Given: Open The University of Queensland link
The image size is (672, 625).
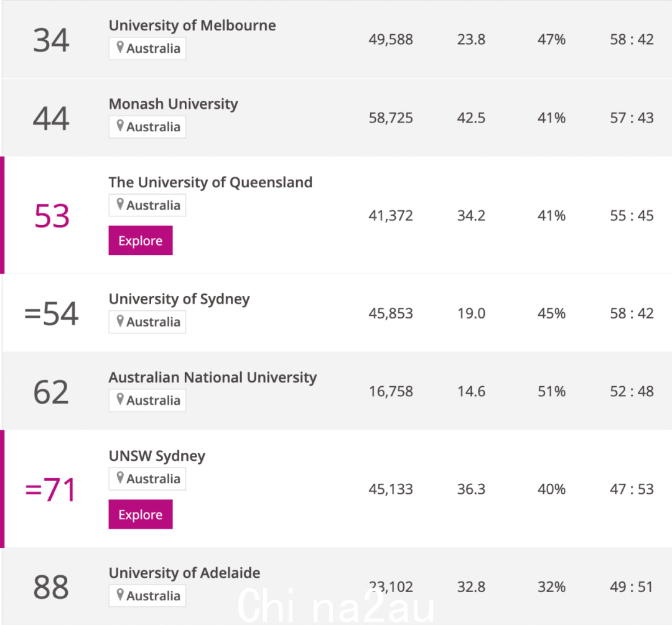Looking at the screenshot, I should click(x=210, y=182).
